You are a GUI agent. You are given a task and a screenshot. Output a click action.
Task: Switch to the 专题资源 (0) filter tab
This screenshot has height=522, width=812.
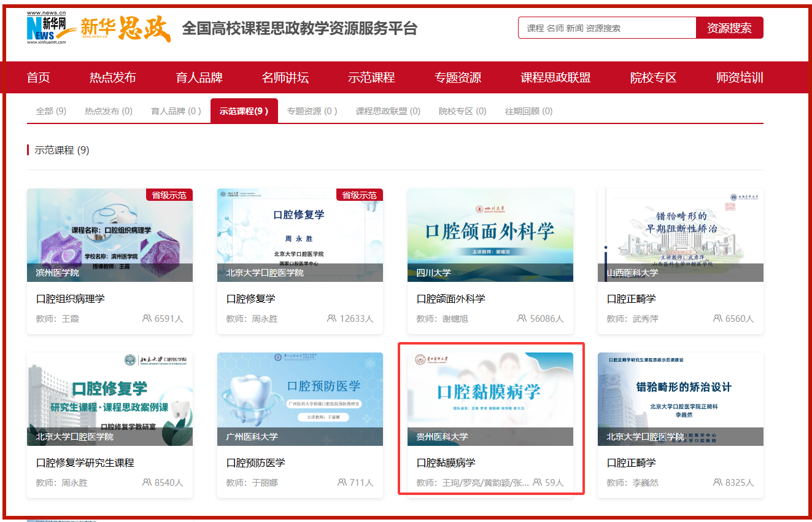(312, 111)
